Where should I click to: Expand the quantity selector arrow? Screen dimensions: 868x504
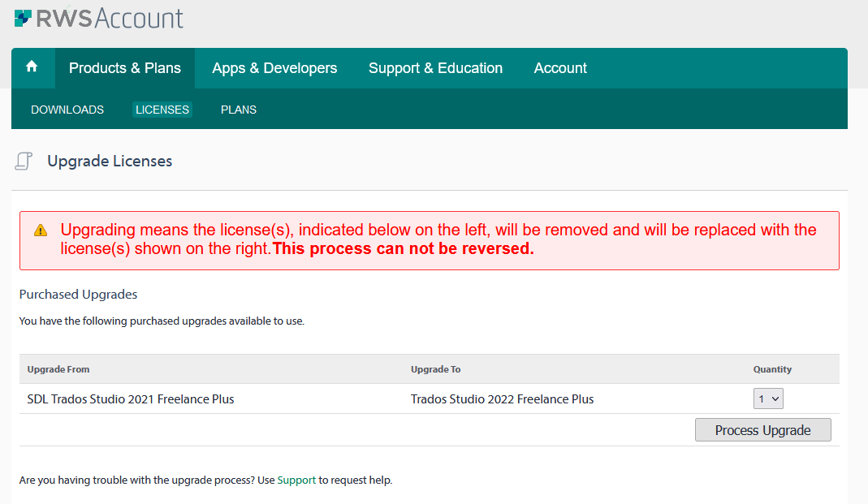click(x=775, y=398)
